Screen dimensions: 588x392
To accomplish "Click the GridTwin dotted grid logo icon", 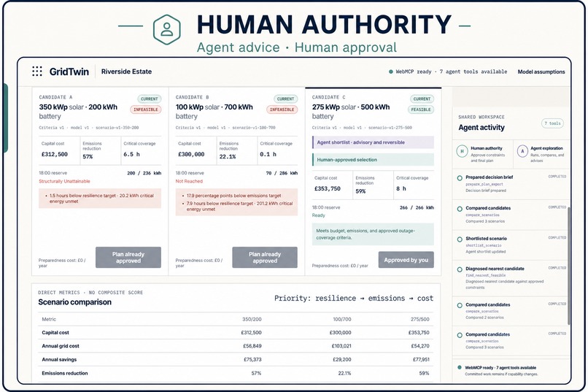I will tap(37, 72).
